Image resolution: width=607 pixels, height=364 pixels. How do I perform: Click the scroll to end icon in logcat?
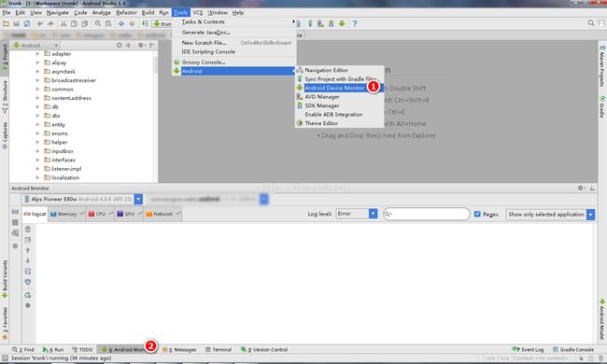28,240
